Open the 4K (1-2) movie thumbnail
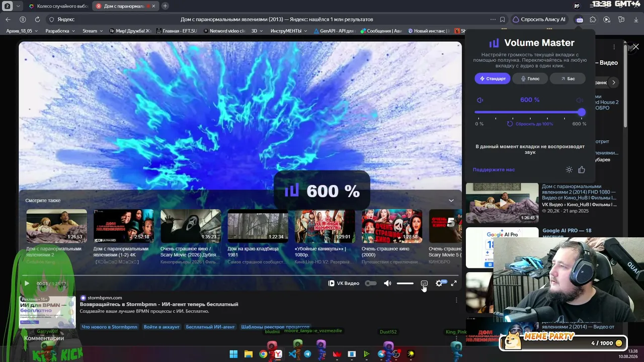 click(x=124, y=226)
